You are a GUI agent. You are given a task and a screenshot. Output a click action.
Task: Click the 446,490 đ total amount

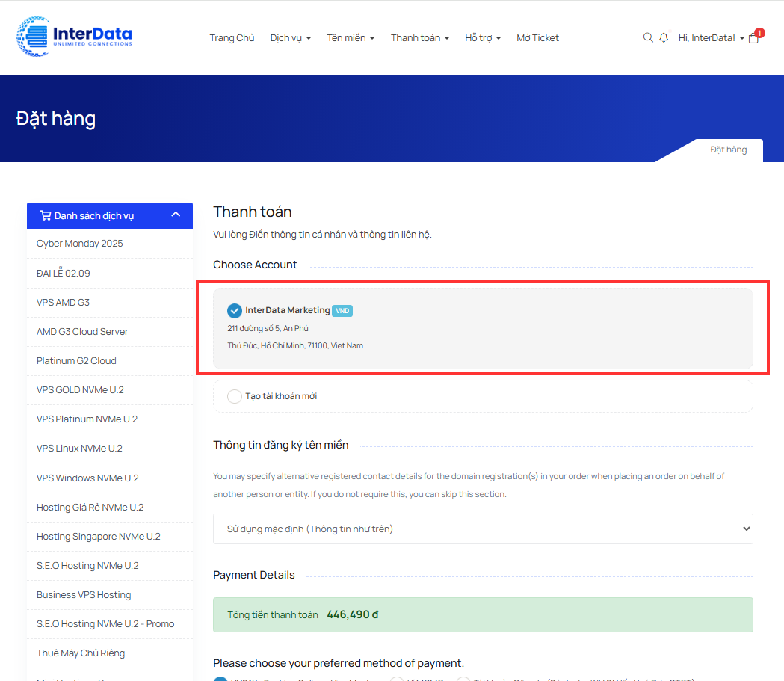click(353, 614)
